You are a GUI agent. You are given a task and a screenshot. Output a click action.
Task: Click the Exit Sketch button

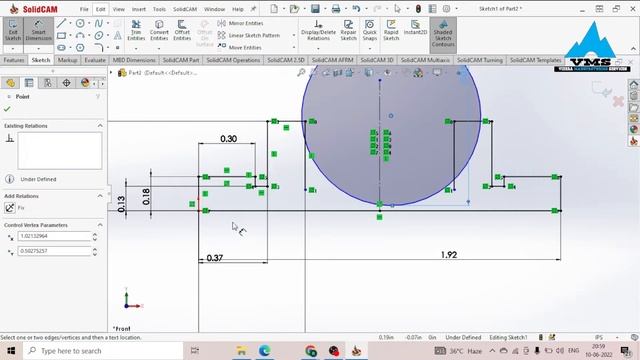click(x=13, y=30)
